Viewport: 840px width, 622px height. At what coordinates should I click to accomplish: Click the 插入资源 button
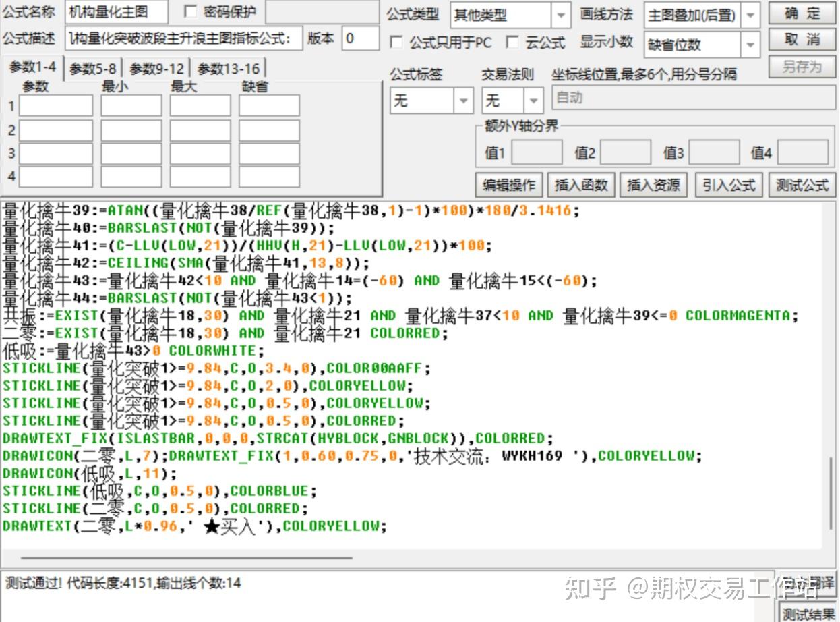coord(653,184)
